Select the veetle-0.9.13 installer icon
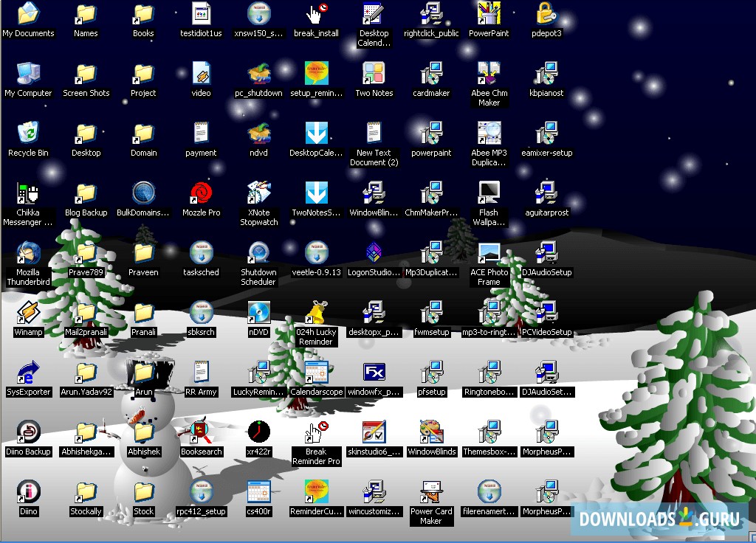The width and height of the screenshot is (756, 543). (316, 252)
